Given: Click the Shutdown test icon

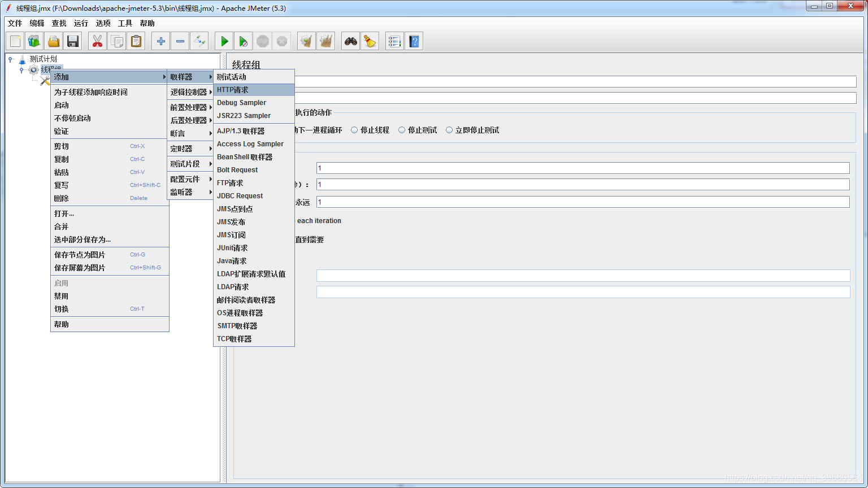Looking at the screenshot, I should coord(282,41).
